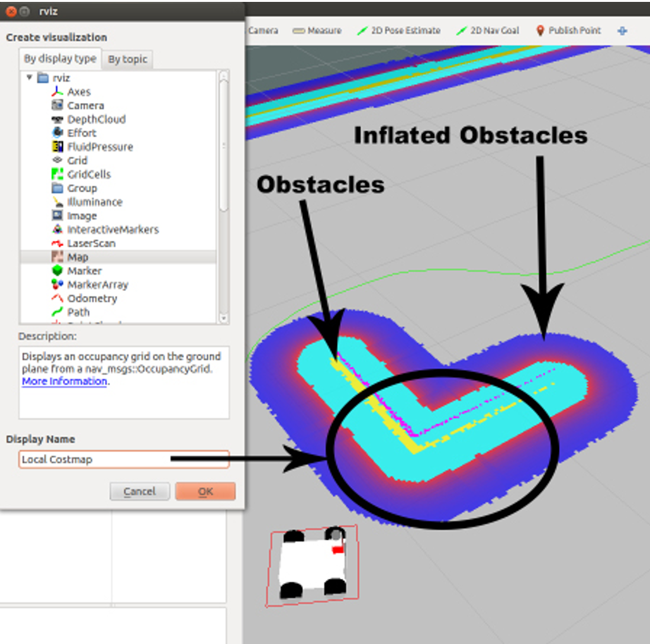Select the LaserScan row text
Screen dimensions: 650x644
pyautogui.click(x=92, y=244)
